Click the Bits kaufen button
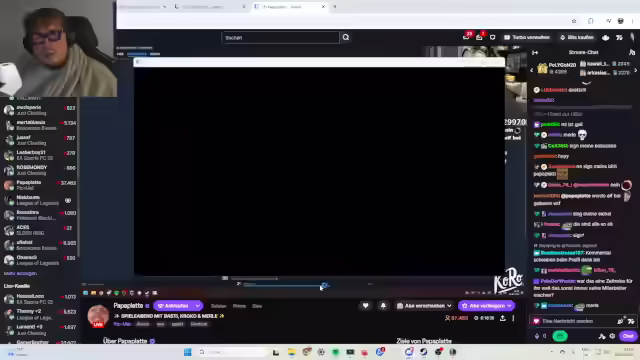 pyautogui.click(x=577, y=37)
